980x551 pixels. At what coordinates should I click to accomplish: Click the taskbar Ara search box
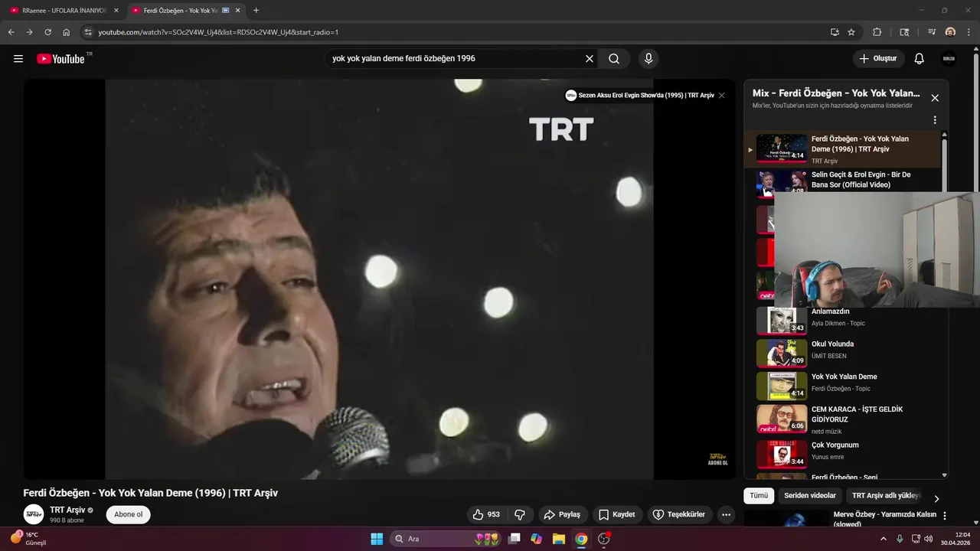pyautogui.click(x=446, y=539)
